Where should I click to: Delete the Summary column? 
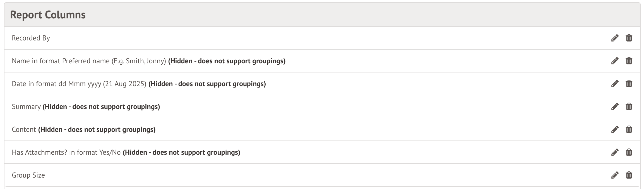tap(629, 106)
